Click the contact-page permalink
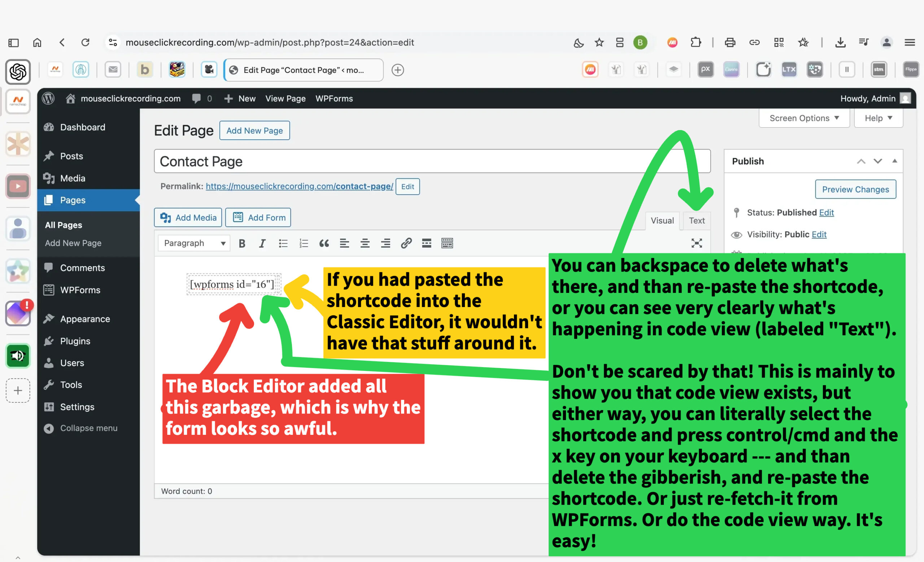 pos(299,186)
